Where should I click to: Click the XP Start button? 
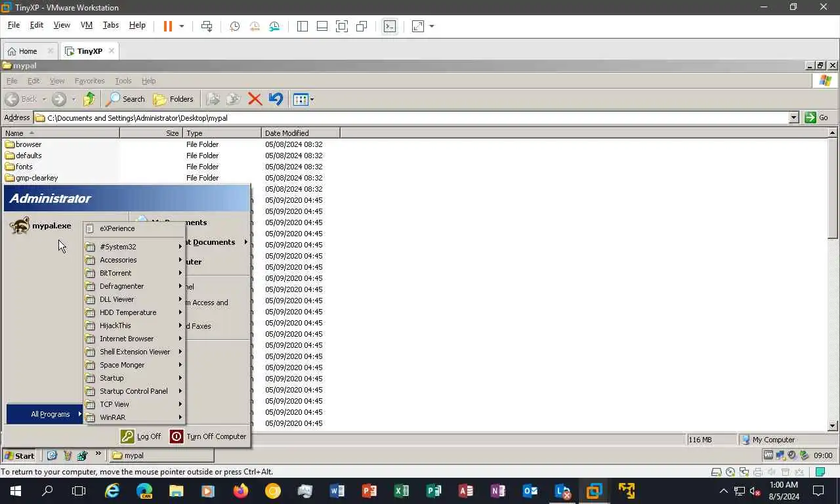[x=20, y=455]
